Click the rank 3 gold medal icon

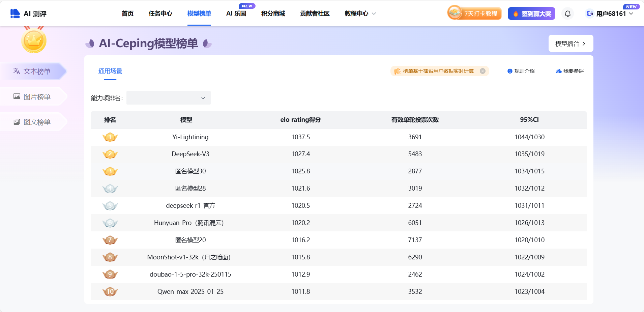pyautogui.click(x=110, y=171)
